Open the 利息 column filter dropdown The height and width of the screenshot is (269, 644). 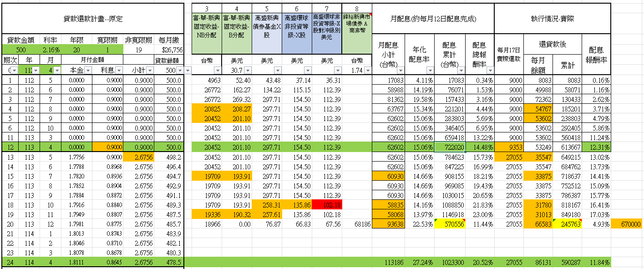[x=119, y=70]
